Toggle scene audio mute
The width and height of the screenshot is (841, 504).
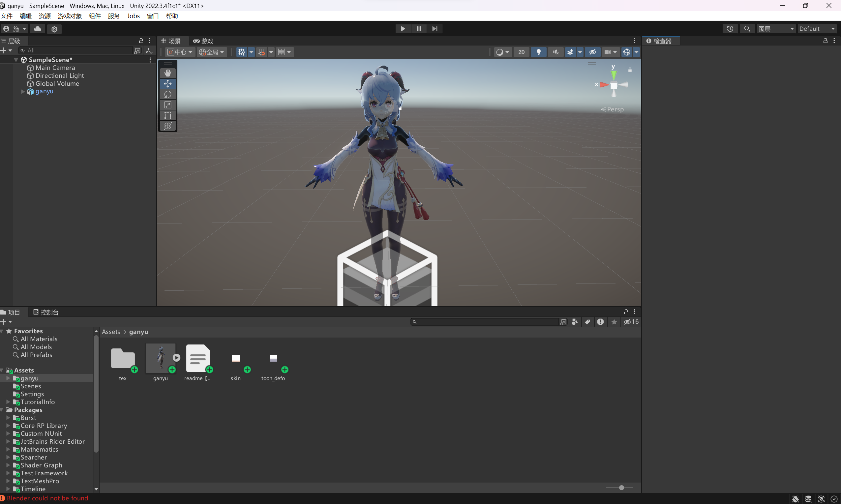coord(556,52)
